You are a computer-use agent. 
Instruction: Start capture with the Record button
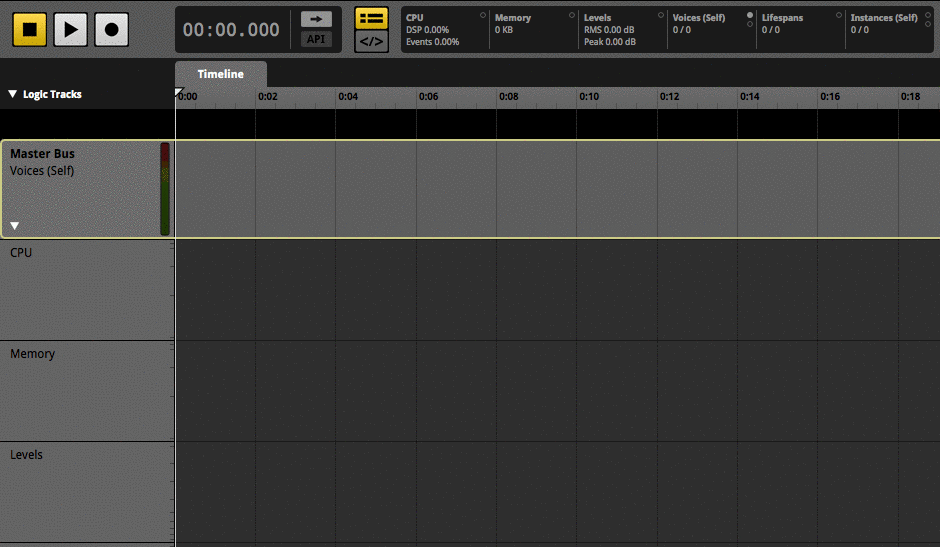click(111, 30)
